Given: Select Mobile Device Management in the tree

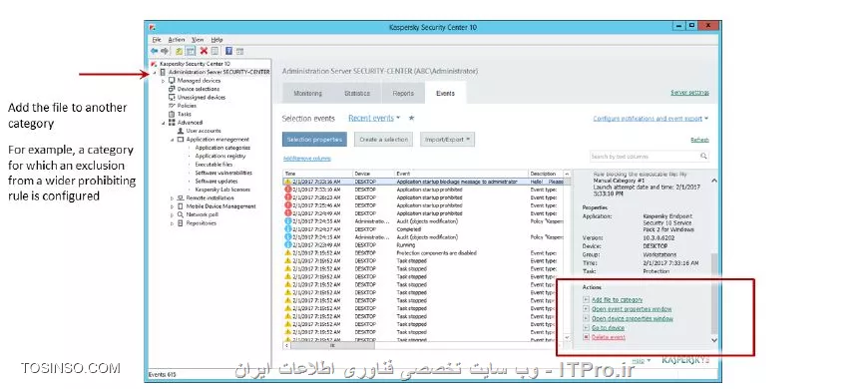Looking at the screenshot, I should tap(220, 206).
